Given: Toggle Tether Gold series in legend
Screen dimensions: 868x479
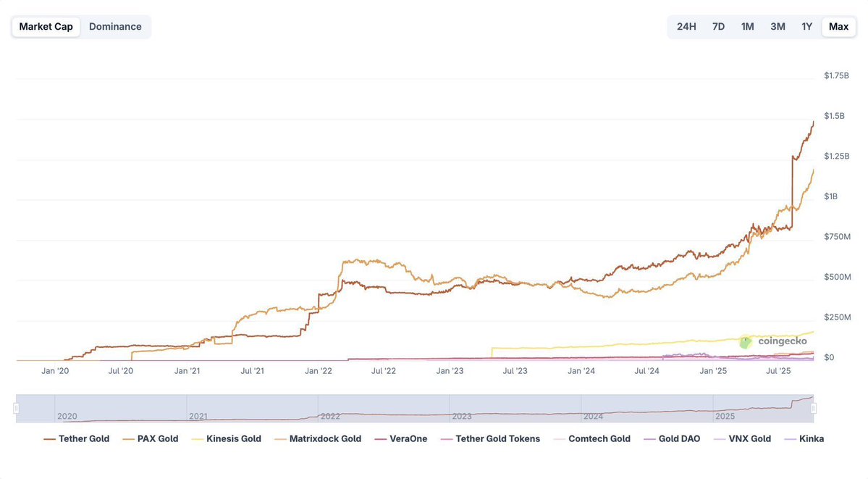Looking at the screenshot, I should coord(77,438).
